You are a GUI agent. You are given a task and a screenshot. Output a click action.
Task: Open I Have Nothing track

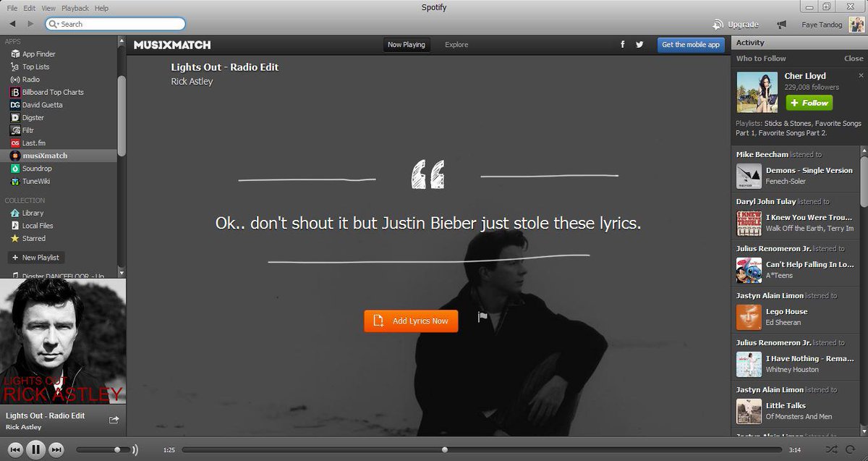click(x=811, y=359)
